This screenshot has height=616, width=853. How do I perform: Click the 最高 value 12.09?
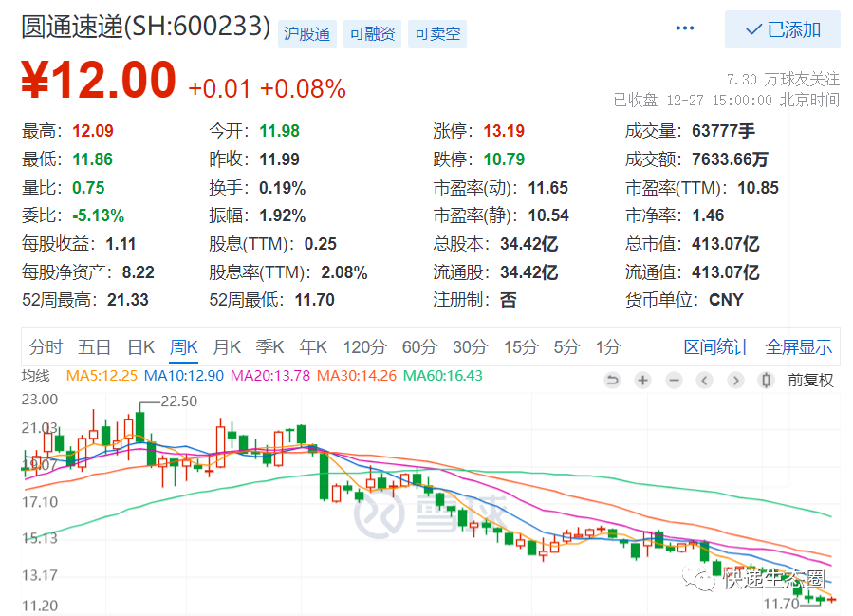tap(93, 131)
